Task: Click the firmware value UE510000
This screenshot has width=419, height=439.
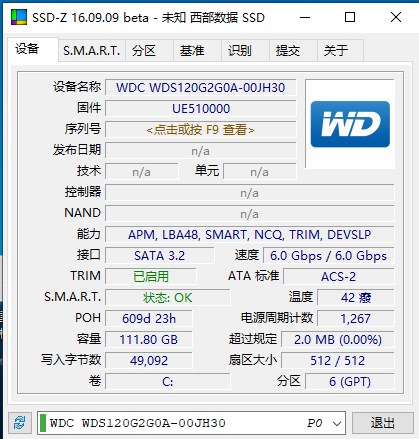Action: (201, 109)
